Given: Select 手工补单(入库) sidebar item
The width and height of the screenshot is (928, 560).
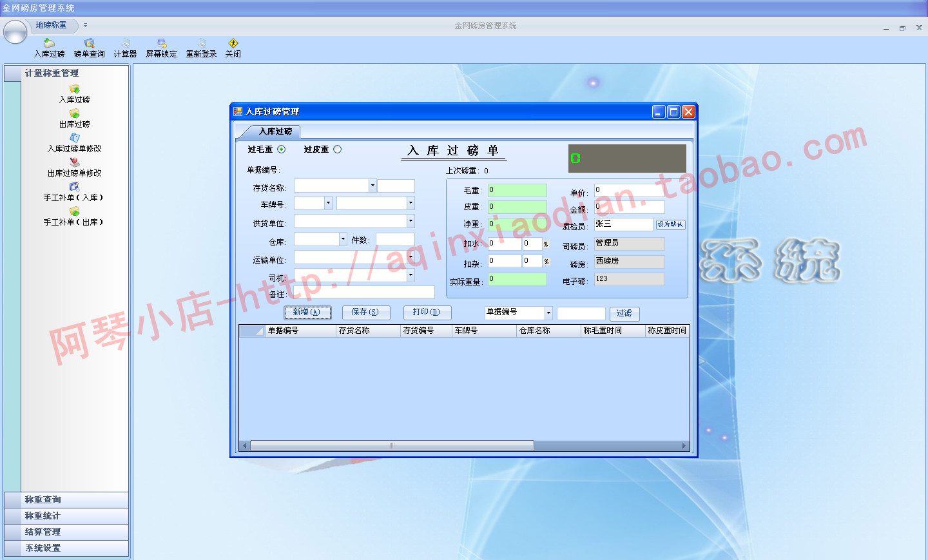Looking at the screenshot, I should (73, 192).
